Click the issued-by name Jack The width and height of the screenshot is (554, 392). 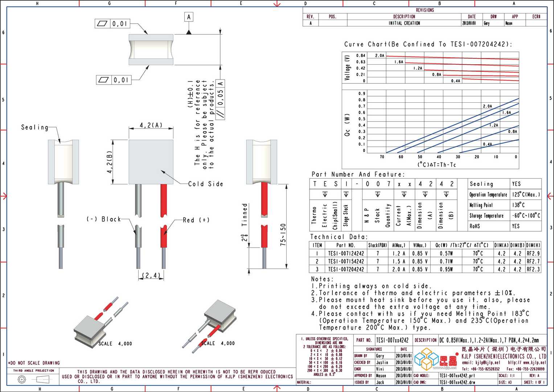pyautogui.click(x=380, y=382)
